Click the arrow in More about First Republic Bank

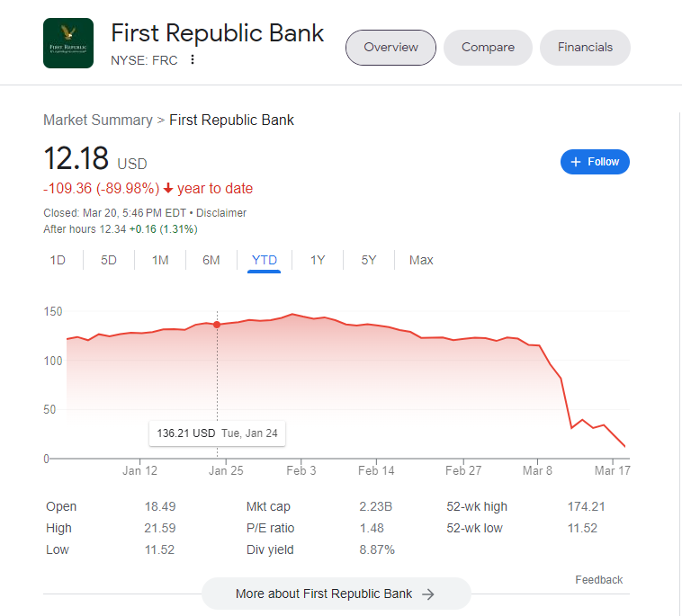428,594
